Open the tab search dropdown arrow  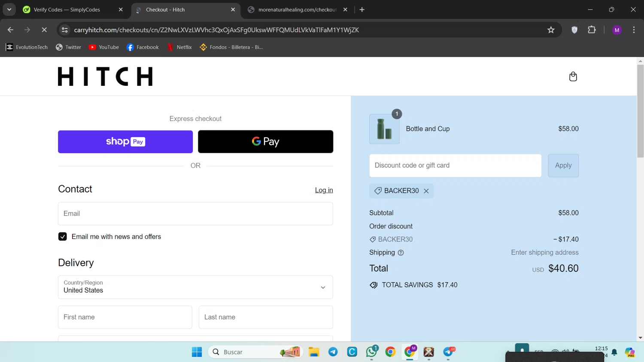[9, 9]
